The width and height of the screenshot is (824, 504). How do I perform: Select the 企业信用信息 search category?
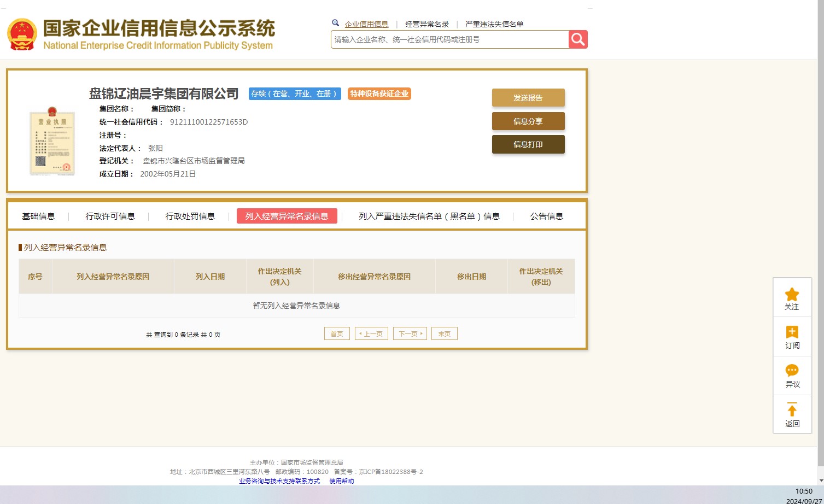click(366, 24)
